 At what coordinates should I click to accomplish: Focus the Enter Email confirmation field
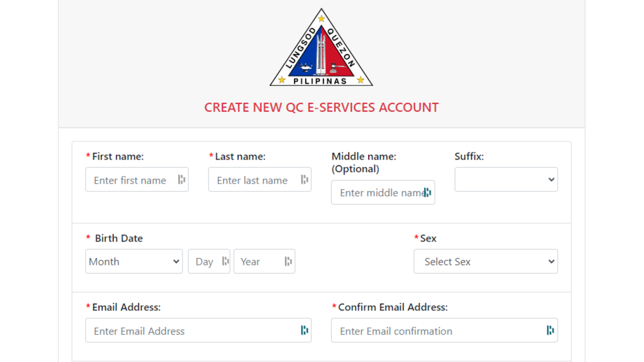(444, 330)
